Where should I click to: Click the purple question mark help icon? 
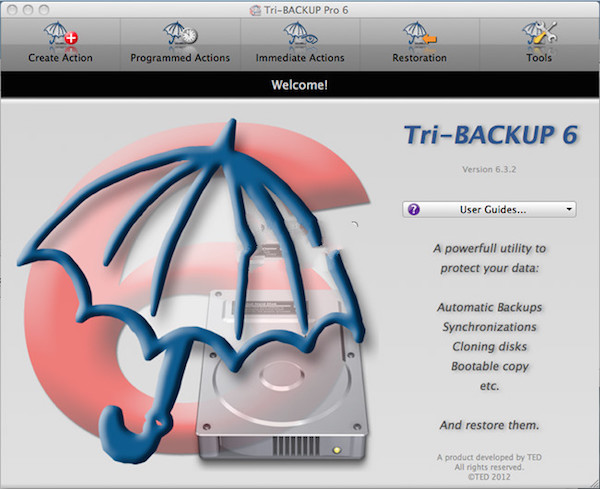pos(414,209)
